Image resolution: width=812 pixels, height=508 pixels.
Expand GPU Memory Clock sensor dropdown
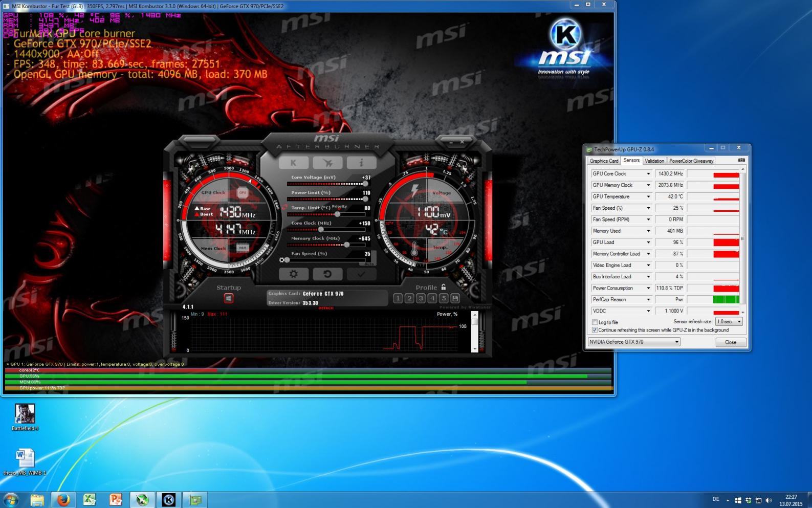tap(648, 185)
